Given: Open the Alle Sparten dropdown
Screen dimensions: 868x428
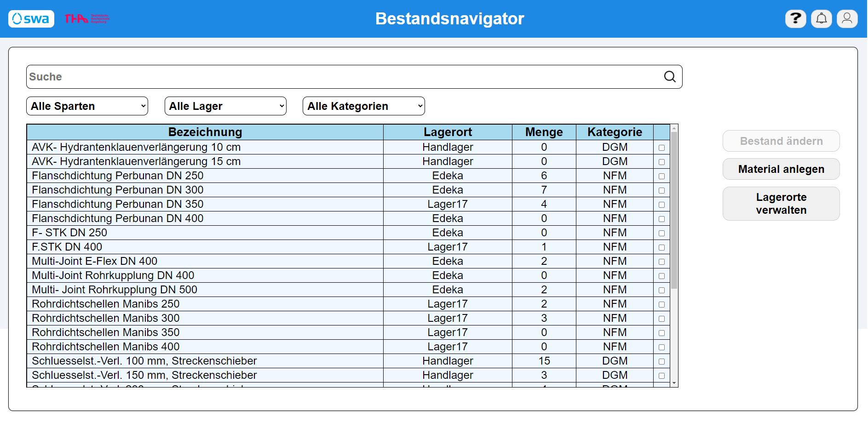Looking at the screenshot, I should tap(87, 106).
